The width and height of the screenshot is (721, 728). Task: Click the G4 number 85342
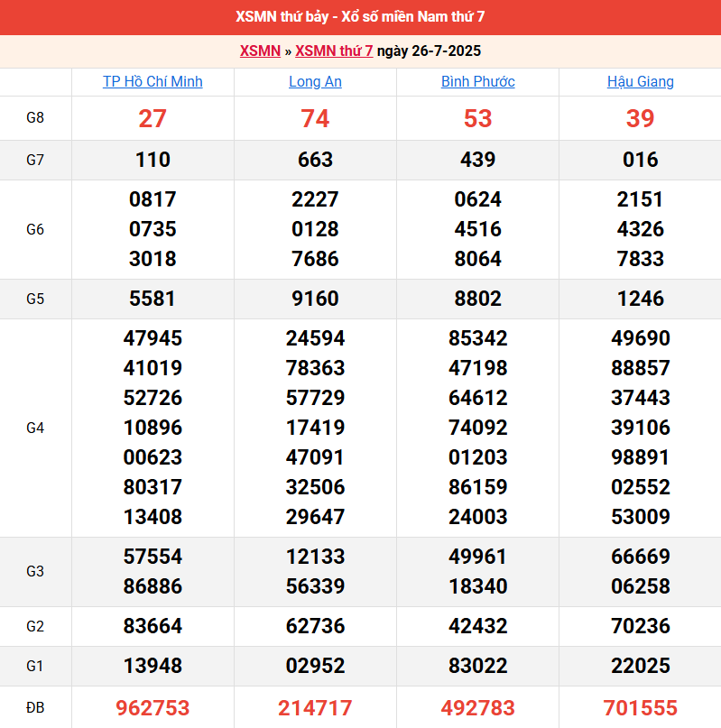(x=478, y=338)
